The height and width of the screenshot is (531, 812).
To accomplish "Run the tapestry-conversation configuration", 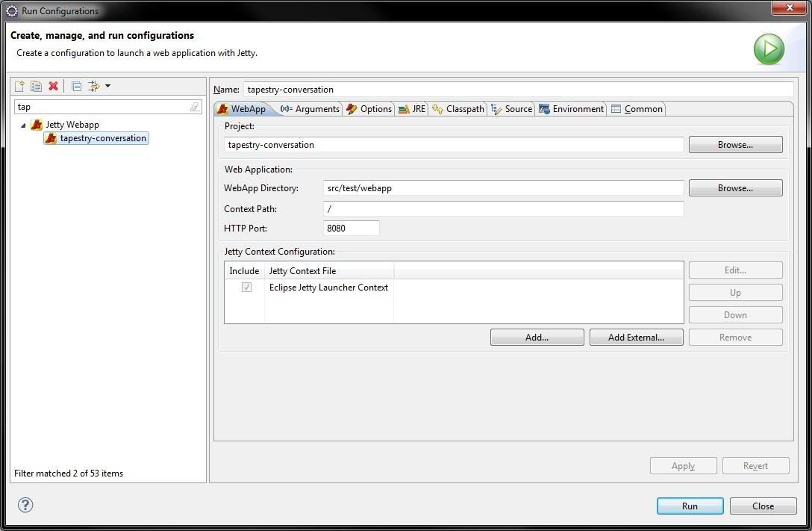I will tap(689, 506).
